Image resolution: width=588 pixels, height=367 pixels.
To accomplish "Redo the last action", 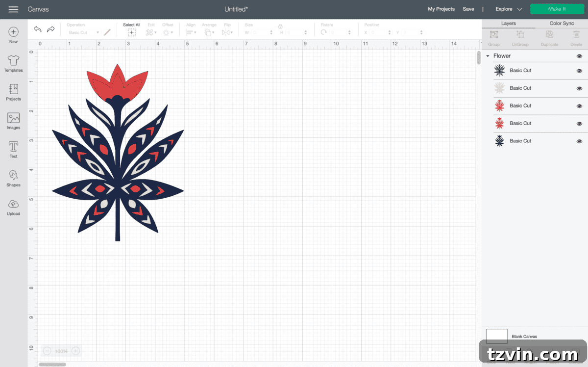I will 50,29.
